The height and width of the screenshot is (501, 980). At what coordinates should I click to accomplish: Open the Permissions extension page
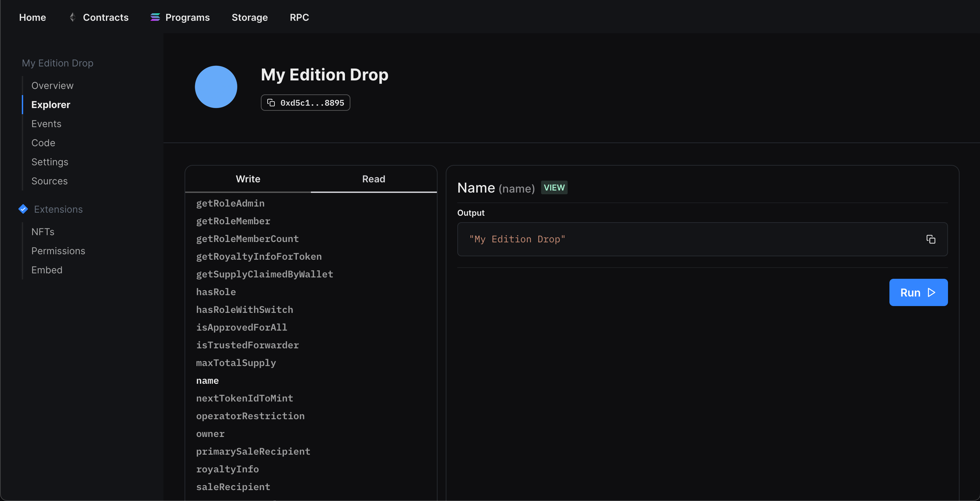[58, 250]
